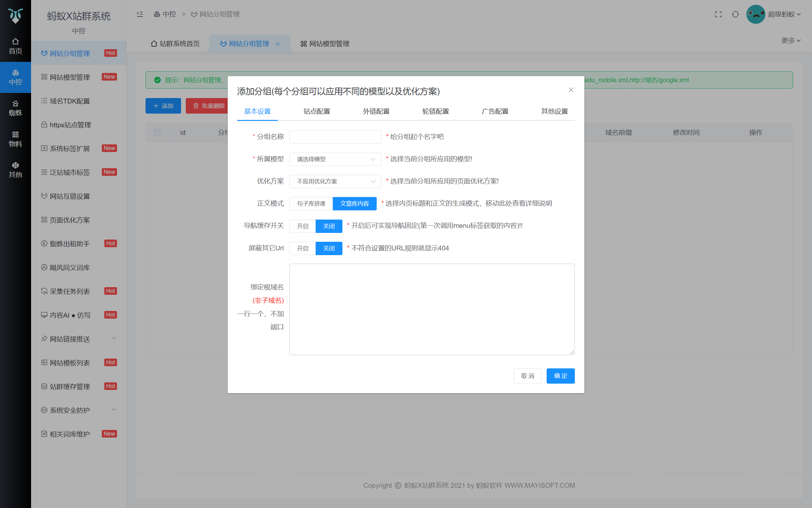The height and width of the screenshot is (508, 812).
Task: Enable 导航缓存开关 by clicking 开启
Action: (x=302, y=226)
